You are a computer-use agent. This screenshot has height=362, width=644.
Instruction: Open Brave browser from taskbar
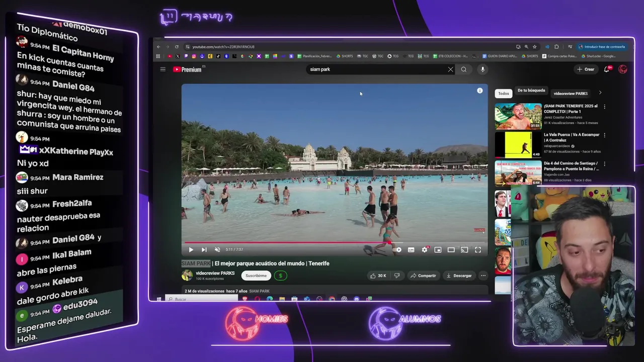[245, 299]
